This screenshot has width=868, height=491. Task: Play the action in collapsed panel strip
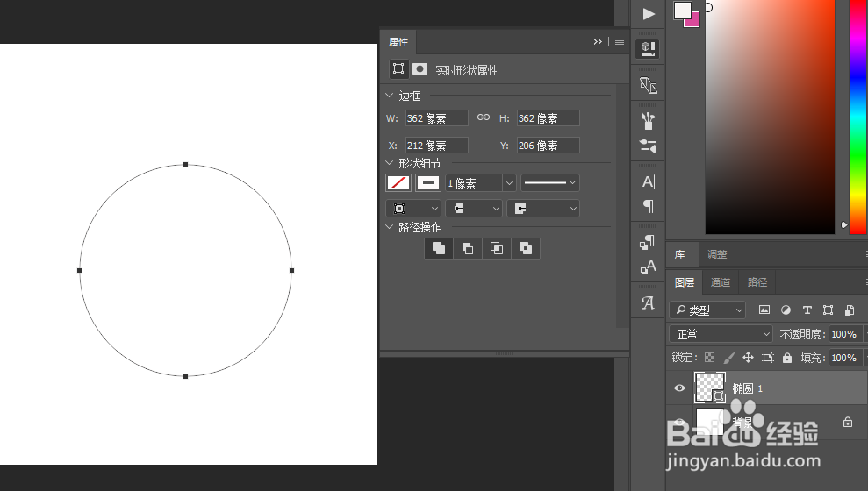[649, 14]
